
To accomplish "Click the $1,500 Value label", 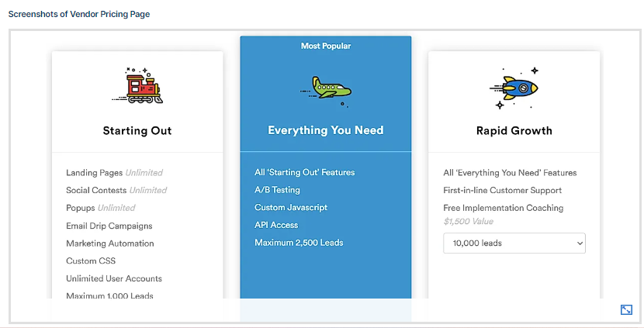I will pos(468,221).
